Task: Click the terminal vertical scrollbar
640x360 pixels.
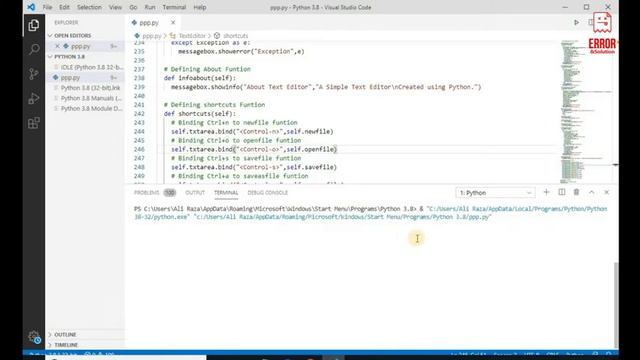Action: [616, 304]
